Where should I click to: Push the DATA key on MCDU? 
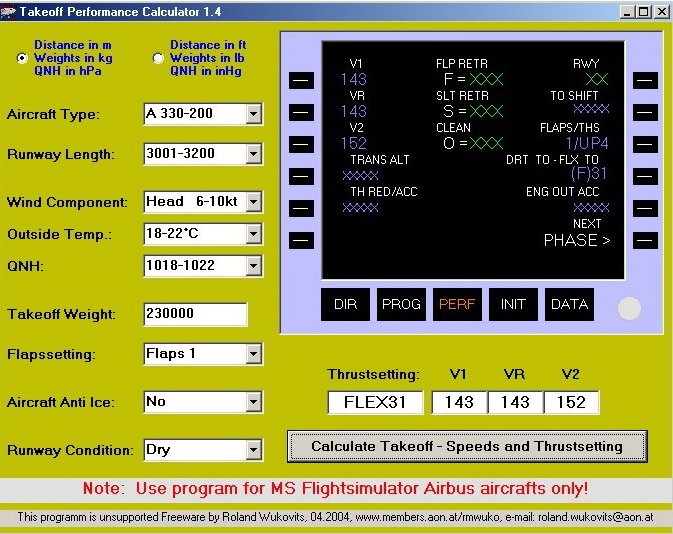[570, 304]
